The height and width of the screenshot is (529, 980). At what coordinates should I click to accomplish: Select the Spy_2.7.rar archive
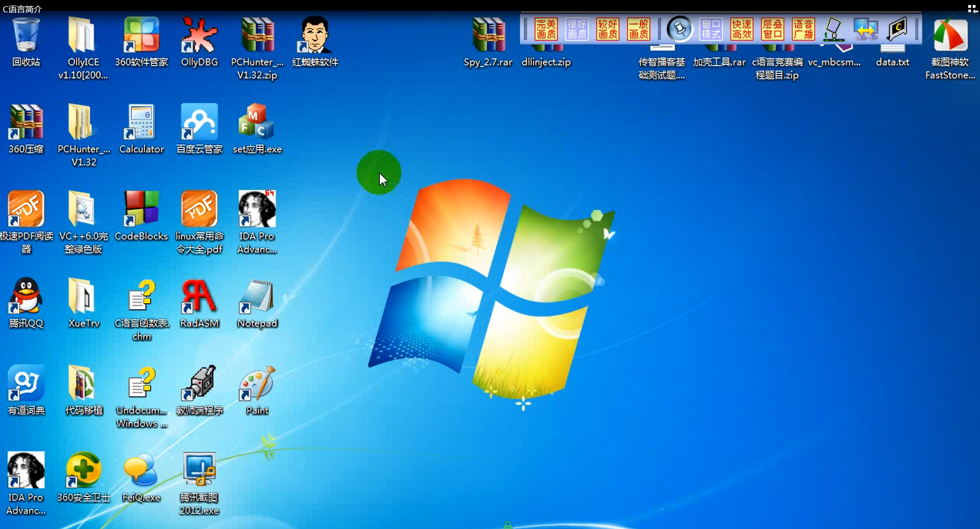(488, 35)
